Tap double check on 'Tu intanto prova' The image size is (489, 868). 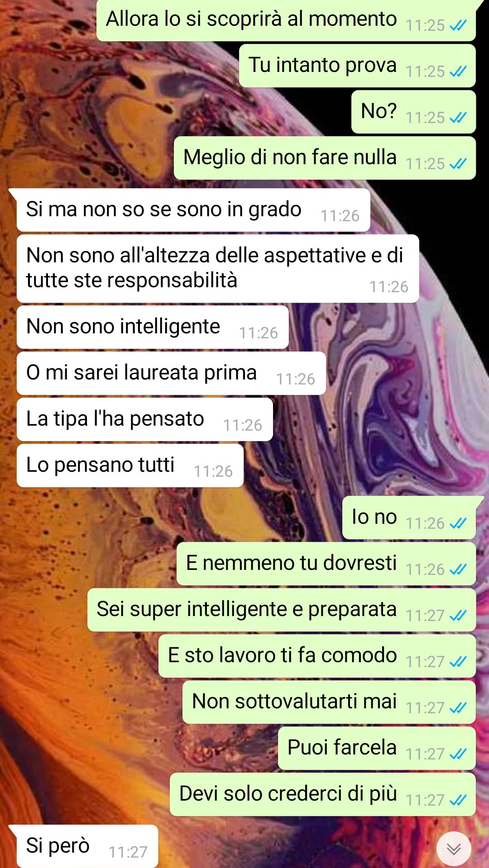tap(458, 72)
